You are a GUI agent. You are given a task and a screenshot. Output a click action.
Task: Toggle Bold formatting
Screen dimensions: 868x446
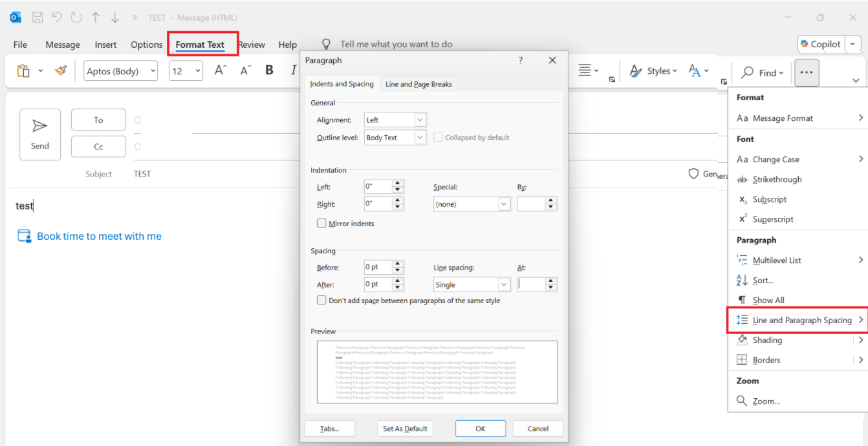point(270,70)
